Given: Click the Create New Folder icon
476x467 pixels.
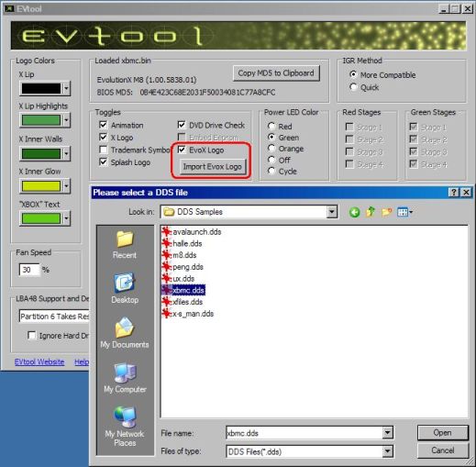Looking at the screenshot, I should [386, 212].
